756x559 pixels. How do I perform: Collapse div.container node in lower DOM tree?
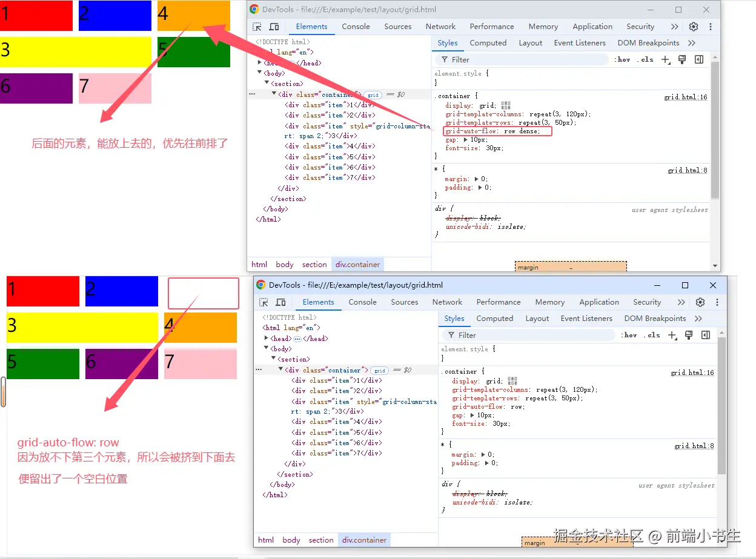pyautogui.click(x=281, y=369)
